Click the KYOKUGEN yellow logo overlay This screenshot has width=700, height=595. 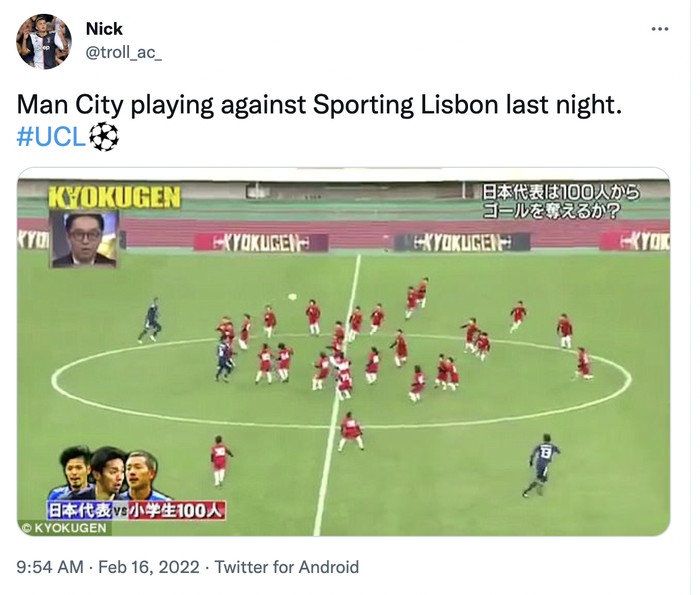pos(115,197)
